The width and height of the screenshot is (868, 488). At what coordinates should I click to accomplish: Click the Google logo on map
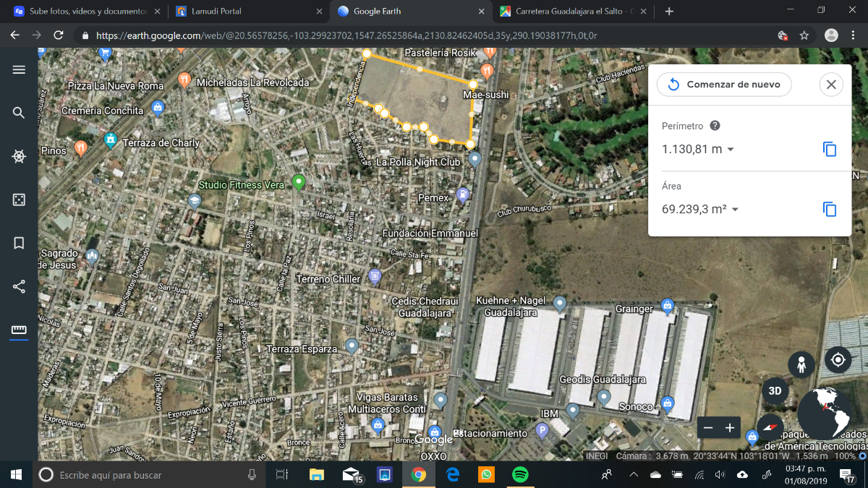pos(434,440)
